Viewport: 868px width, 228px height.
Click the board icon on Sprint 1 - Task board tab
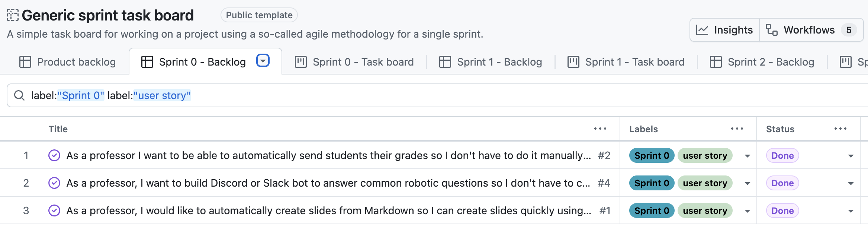pos(573,61)
